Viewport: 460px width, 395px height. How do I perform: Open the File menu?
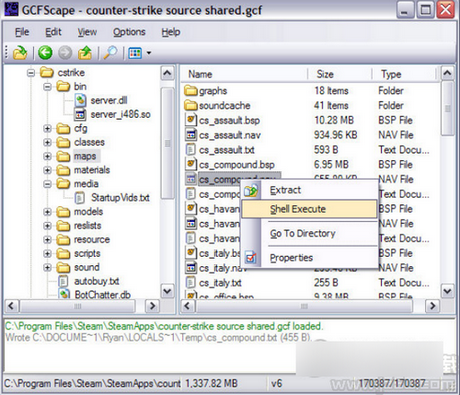click(x=22, y=32)
